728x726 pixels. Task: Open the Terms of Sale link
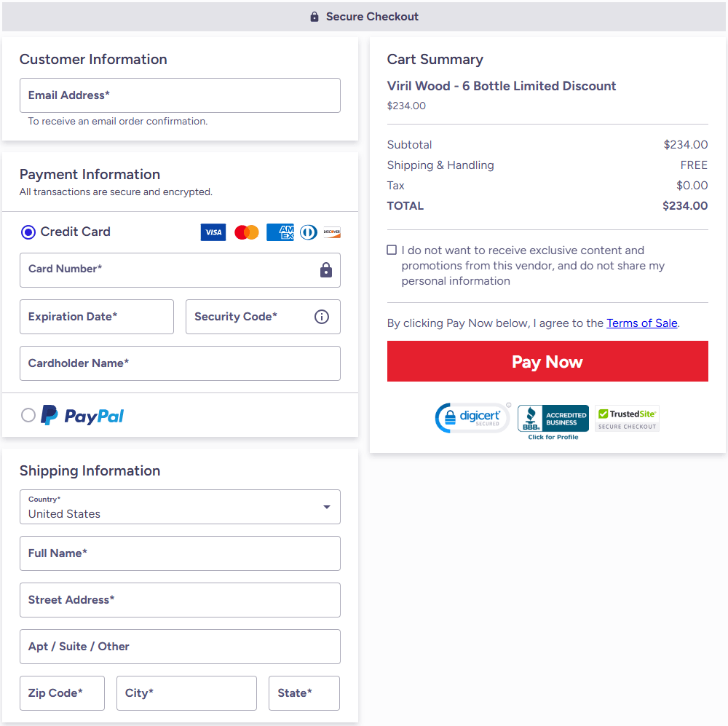pyautogui.click(x=641, y=323)
